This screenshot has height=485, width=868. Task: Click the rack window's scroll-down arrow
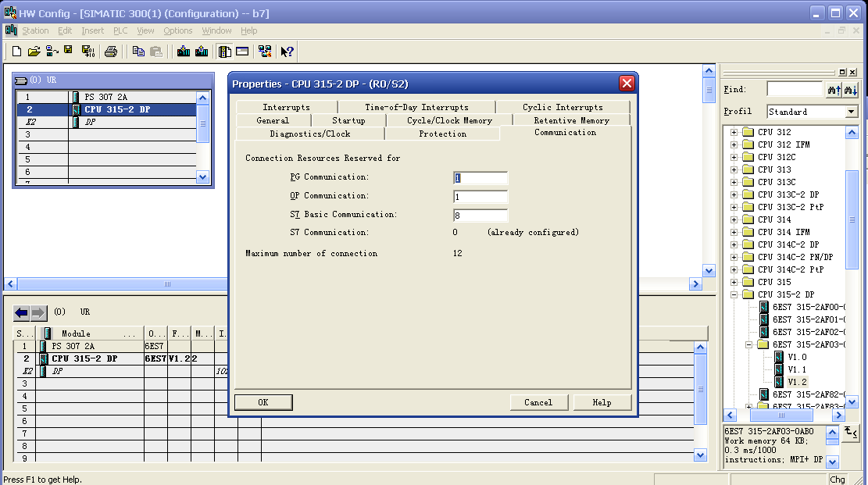click(202, 177)
